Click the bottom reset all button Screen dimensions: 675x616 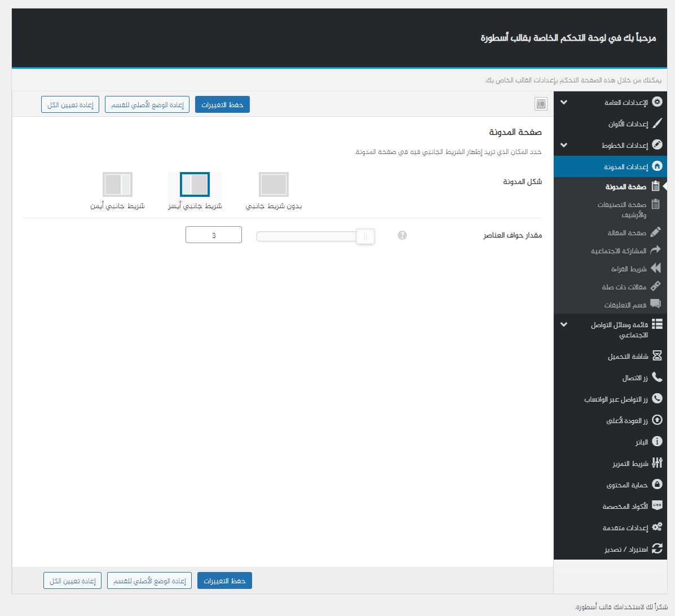click(72, 580)
